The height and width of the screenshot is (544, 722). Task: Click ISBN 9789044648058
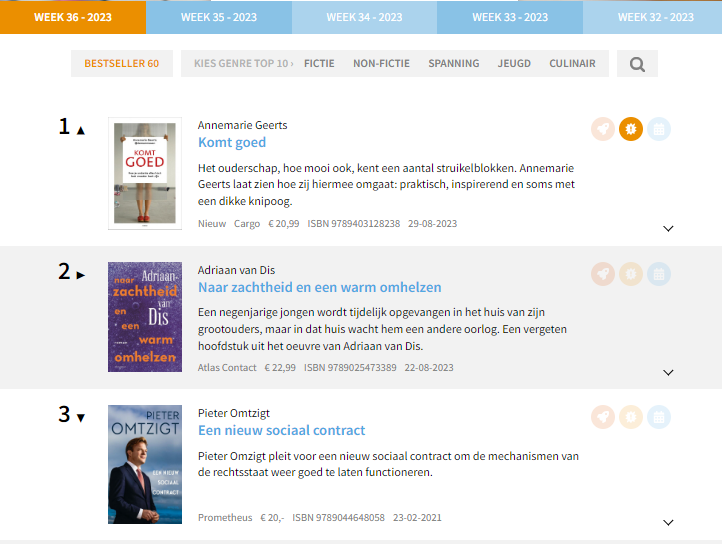pos(338,518)
